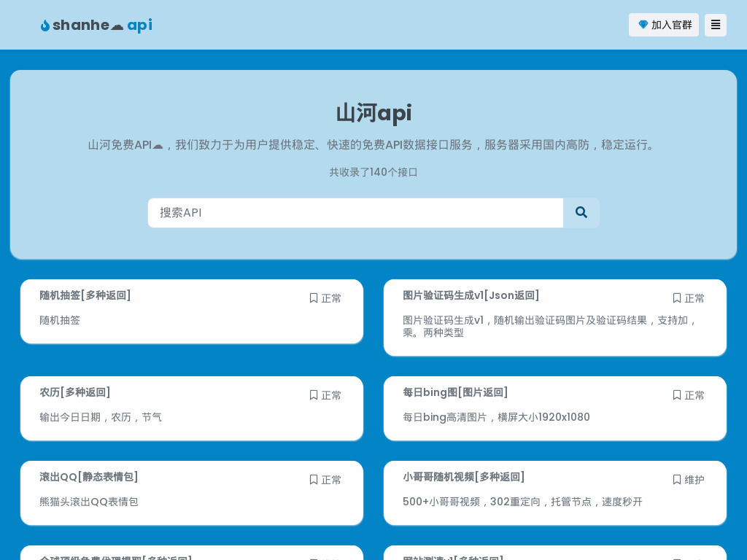Click inside the 搜索API input field
This screenshot has height=560, width=747.
tap(355, 213)
